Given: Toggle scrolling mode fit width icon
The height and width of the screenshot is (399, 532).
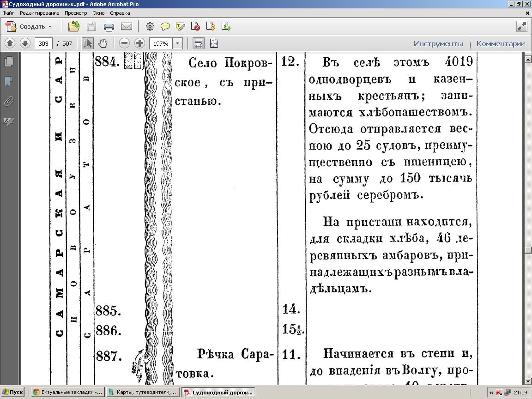Looking at the screenshot, I should click(x=199, y=43).
